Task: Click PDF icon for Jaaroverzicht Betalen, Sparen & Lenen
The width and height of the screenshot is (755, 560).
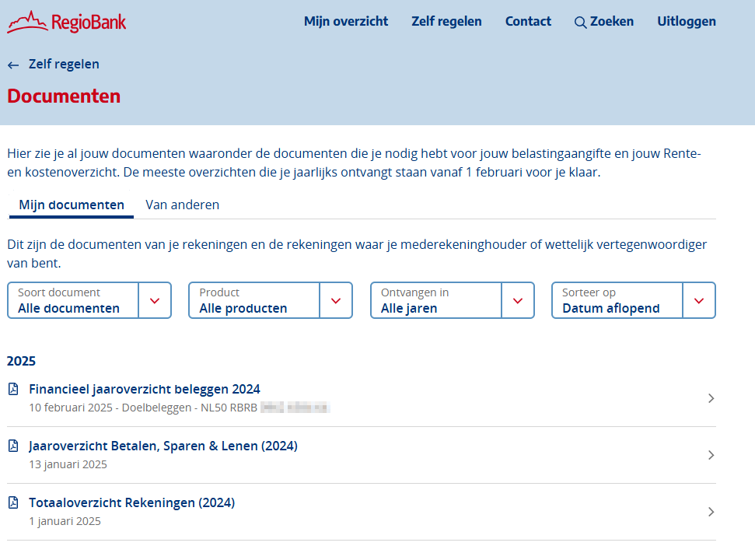Action: (13, 446)
